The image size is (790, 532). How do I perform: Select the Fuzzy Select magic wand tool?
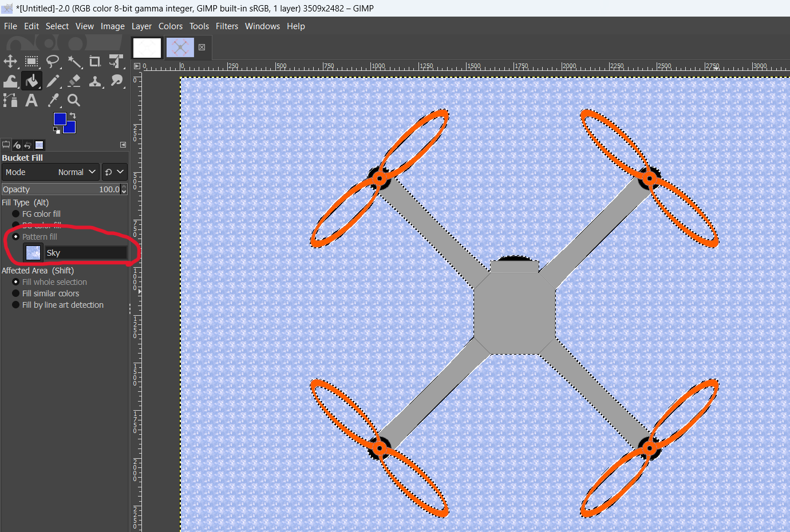74,62
